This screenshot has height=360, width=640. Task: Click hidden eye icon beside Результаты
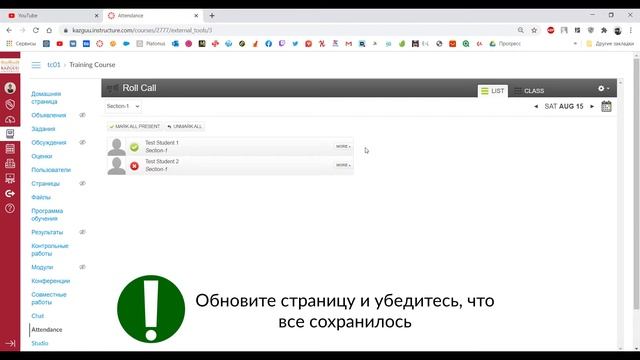point(82,232)
